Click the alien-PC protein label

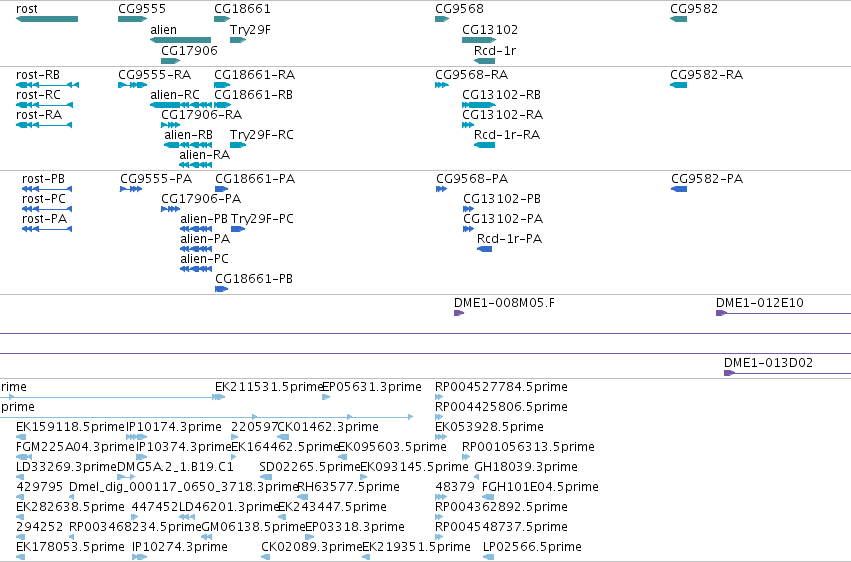tap(205, 259)
